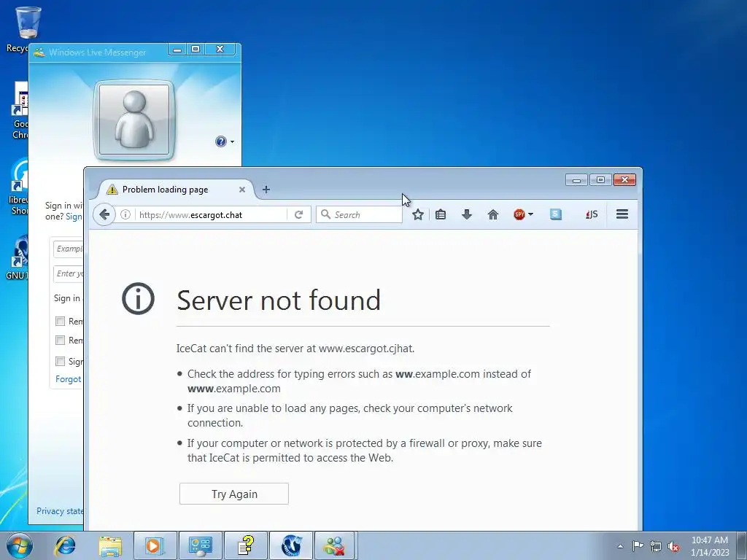
Task: Open the control panel taskbar icon
Action: click(x=201, y=545)
